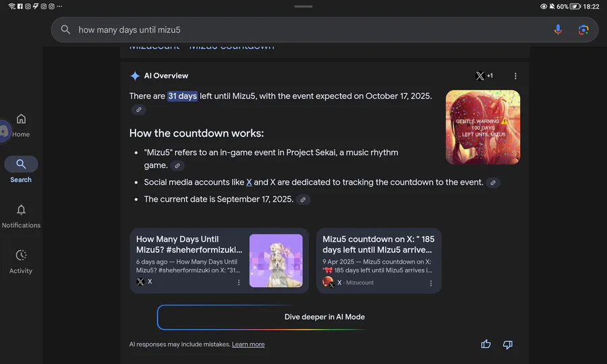Screen dimensions: 607x364
Task: Open the How Many Days Until Mizu5 card
Action: 219,261
